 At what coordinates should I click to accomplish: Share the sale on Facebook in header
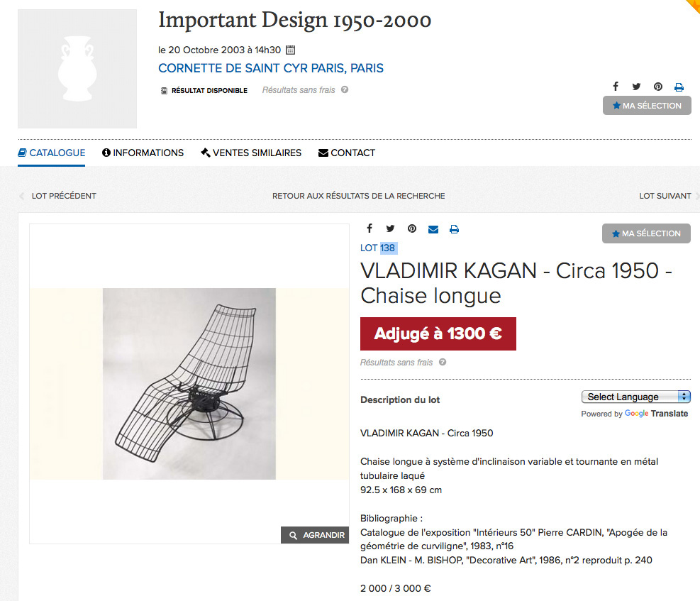616,86
